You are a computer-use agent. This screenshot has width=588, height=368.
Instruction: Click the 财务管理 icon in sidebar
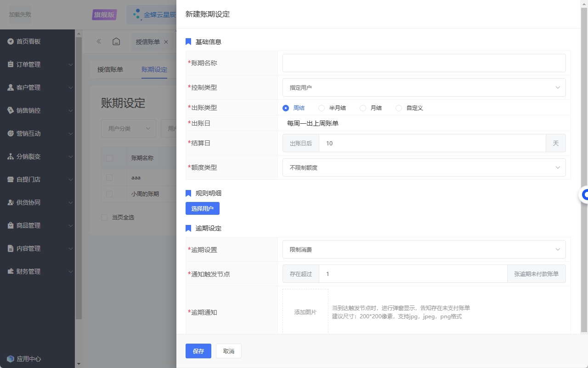(11, 271)
